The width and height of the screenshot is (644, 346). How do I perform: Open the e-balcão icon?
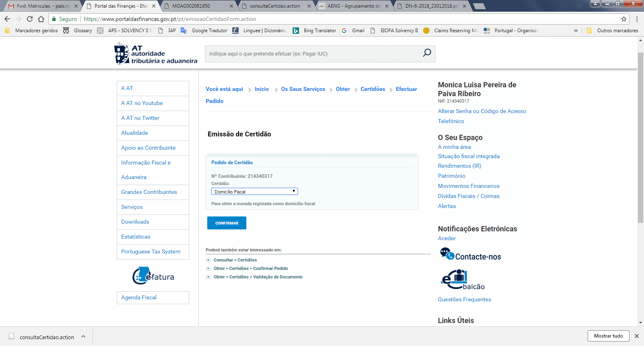[462, 280]
